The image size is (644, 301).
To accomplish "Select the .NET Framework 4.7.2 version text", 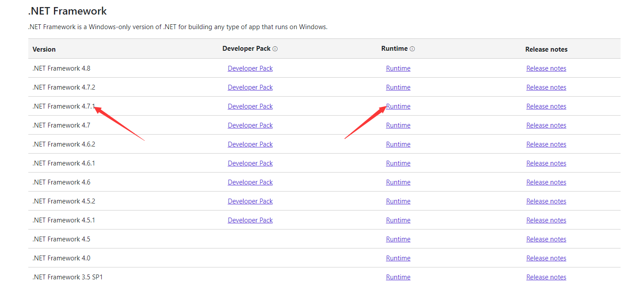I will (x=64, y=87).
